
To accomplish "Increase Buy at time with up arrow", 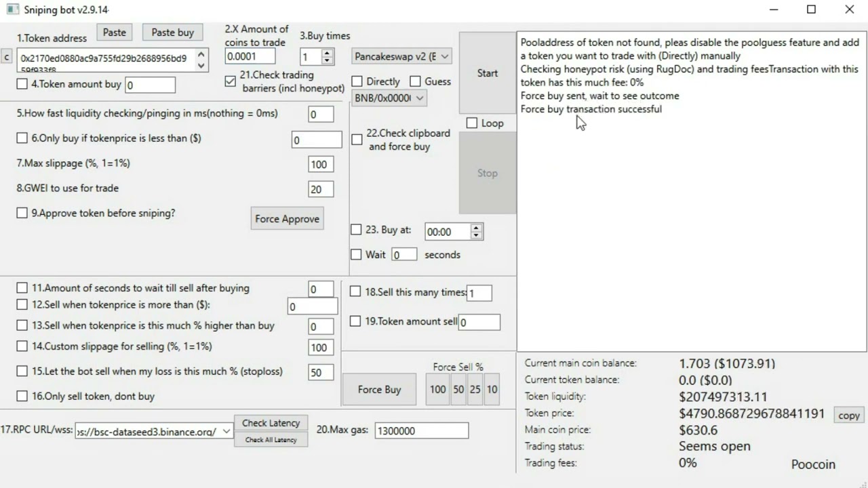I will [476, 228].
